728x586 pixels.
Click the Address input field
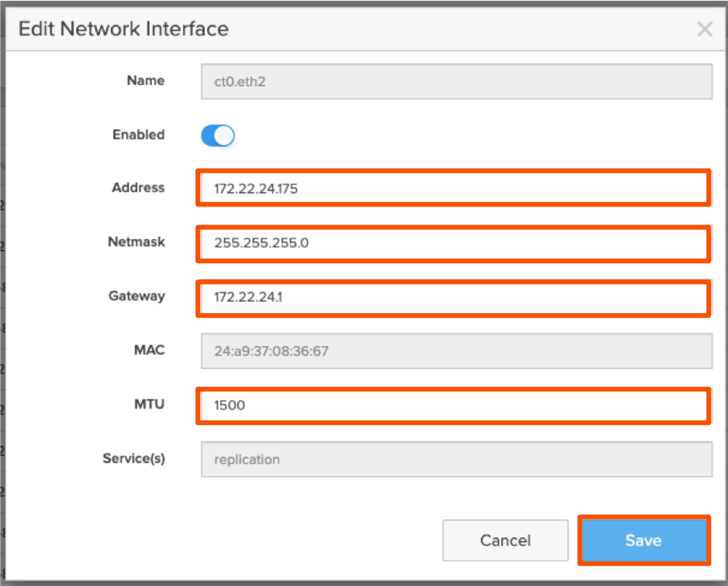pyautogui.click(x=453, y=188)
